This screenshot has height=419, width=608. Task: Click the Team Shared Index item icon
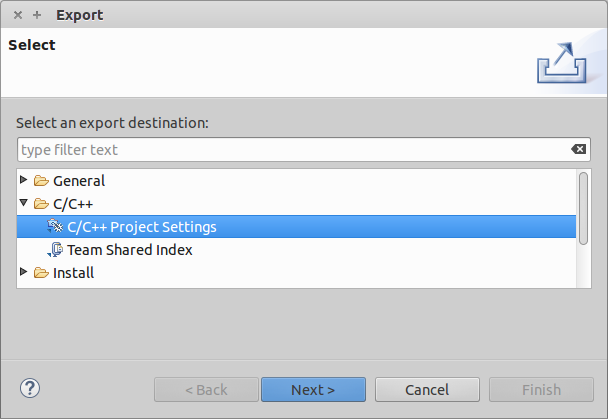click(55, 250)
